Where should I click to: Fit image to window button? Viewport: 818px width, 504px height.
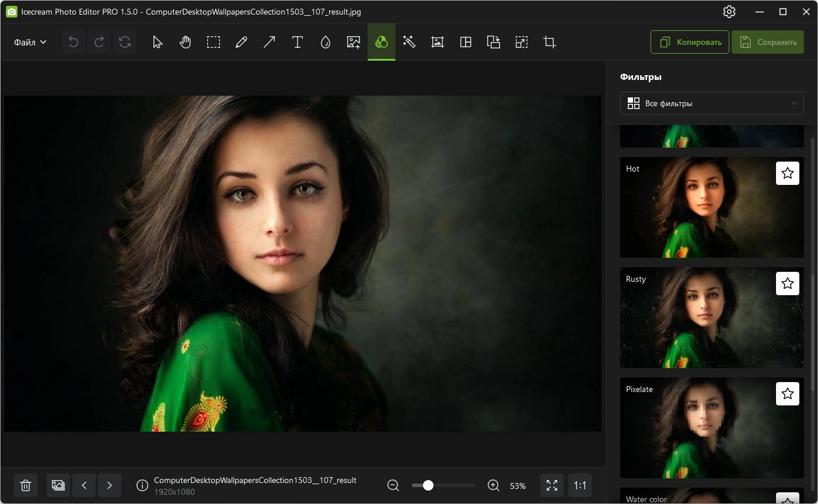[552, 485]
